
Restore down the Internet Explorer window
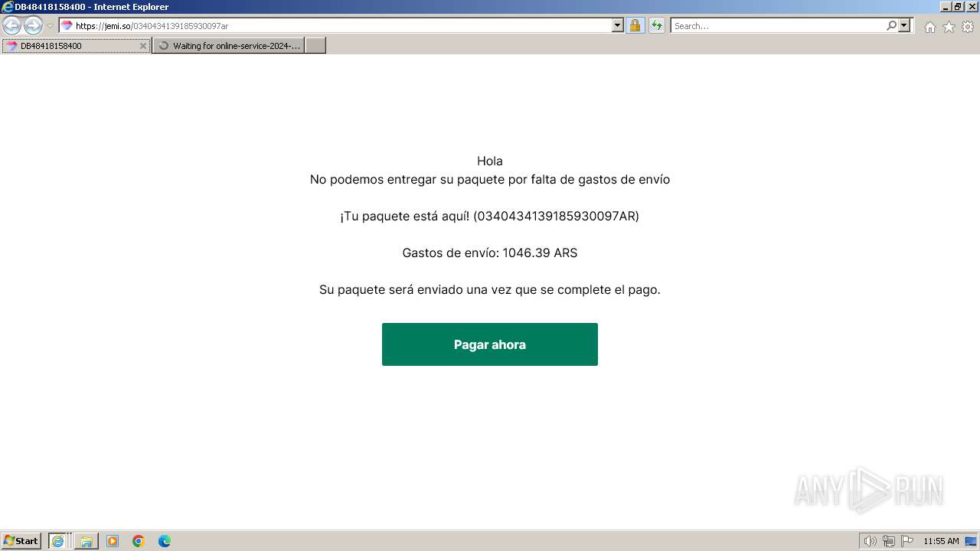point(958,7)
